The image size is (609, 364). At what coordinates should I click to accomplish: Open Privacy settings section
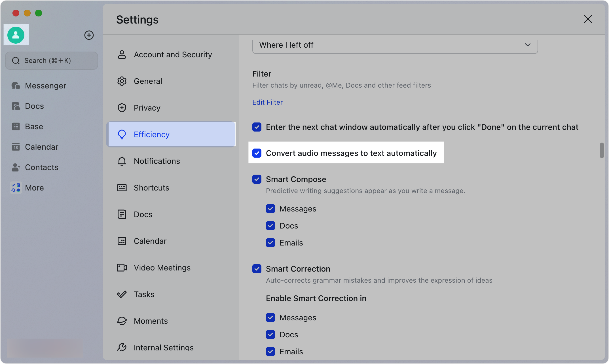(171, 108)
